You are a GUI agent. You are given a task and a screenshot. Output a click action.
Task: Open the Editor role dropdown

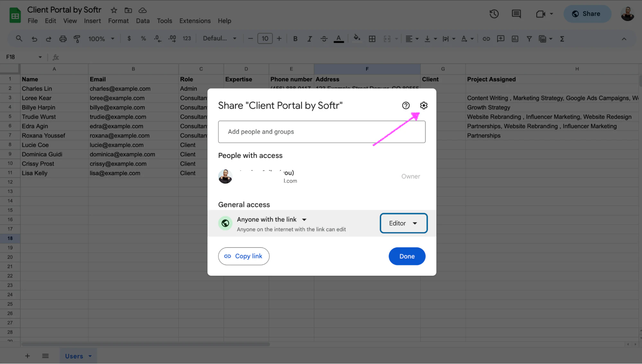click(x=403, y=223)
